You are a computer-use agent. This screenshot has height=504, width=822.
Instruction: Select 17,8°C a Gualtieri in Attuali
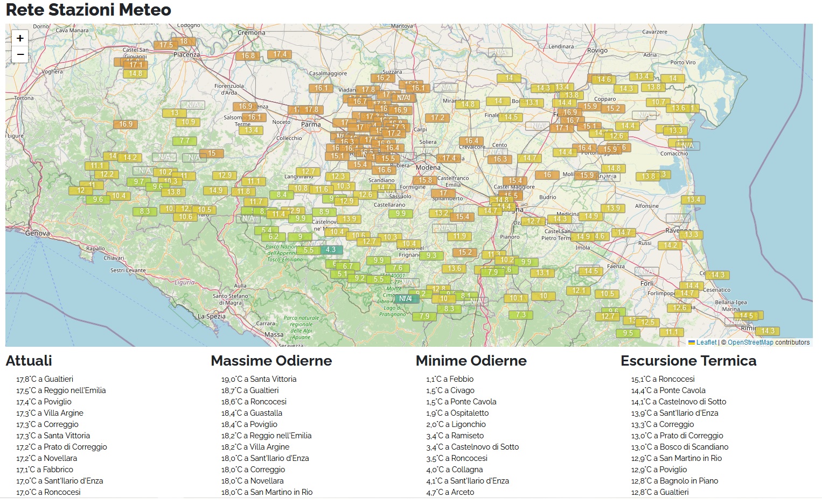coord(45,379)
